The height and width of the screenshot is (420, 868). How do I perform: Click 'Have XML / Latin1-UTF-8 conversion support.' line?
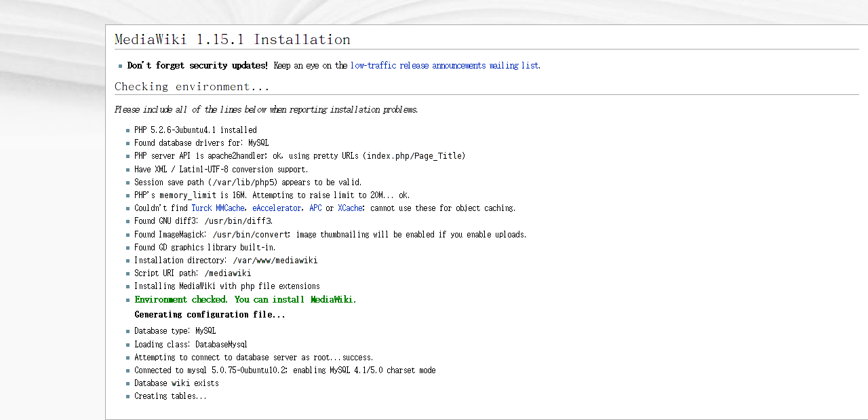pyautogui.click(x=221, y=170)
